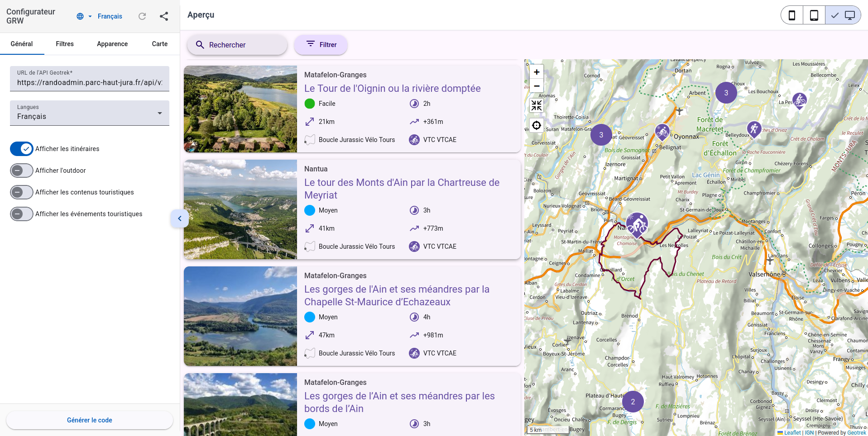This screenshot has width=868, height=436.
Task: Select the desktop preview mode
Action: [843, 15]
